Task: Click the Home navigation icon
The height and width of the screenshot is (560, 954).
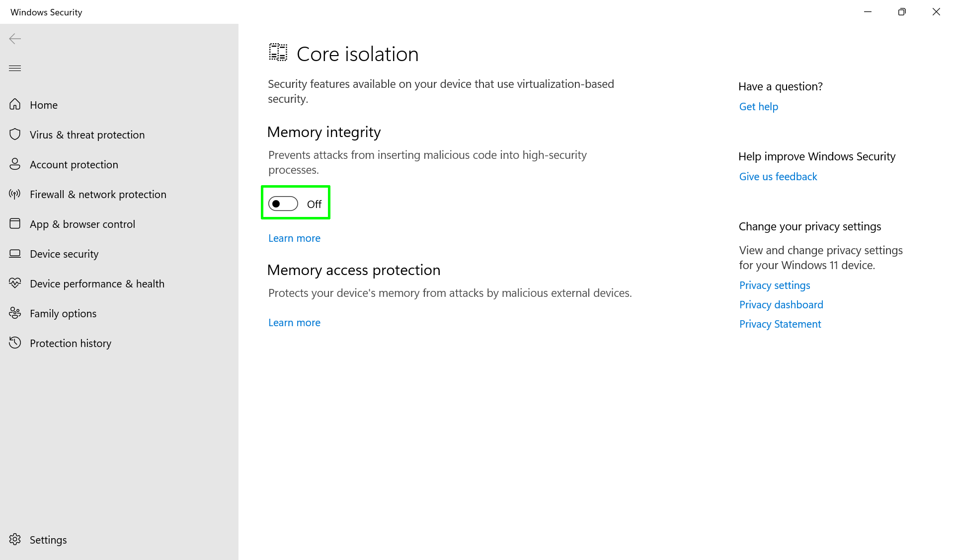Action: 15,105
